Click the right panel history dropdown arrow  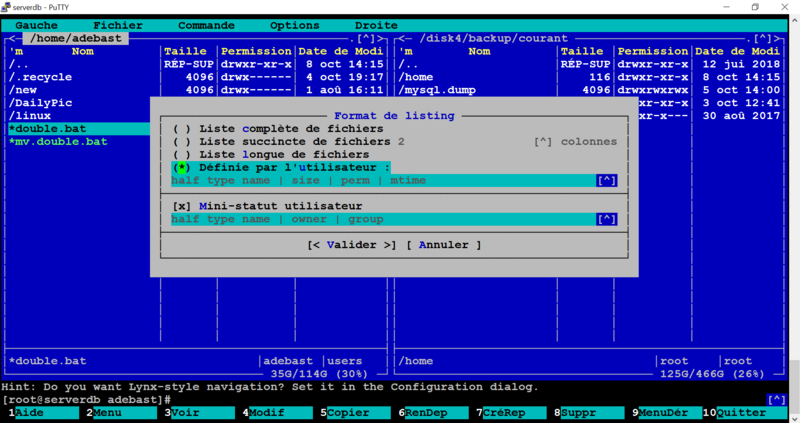point(763,38)
